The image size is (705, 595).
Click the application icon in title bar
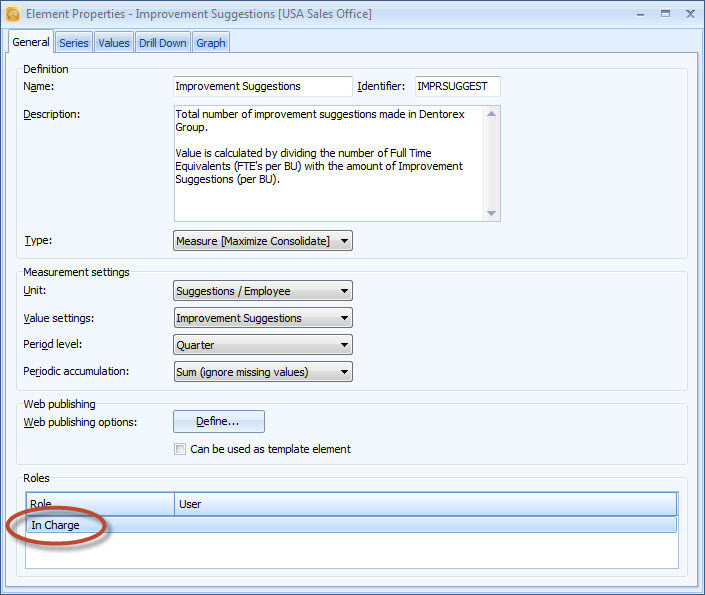(12, 14)
